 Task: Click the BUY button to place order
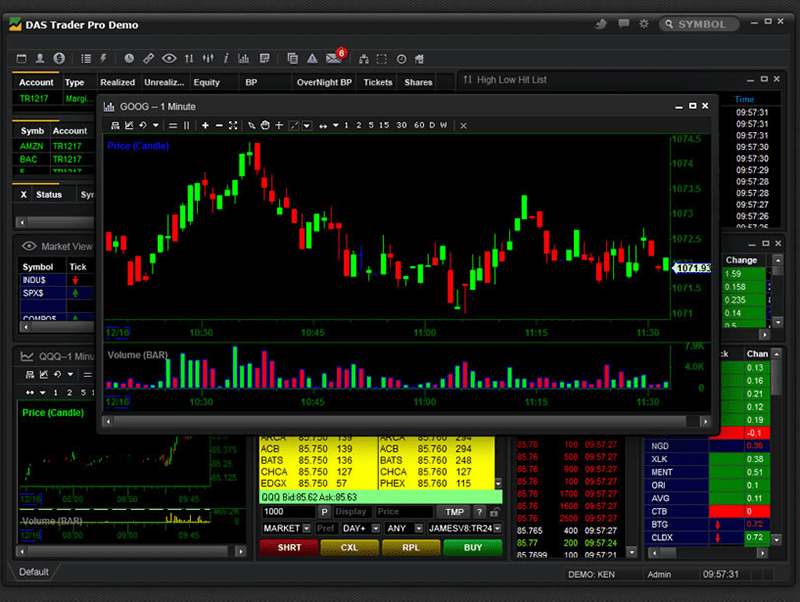[471, 547]
